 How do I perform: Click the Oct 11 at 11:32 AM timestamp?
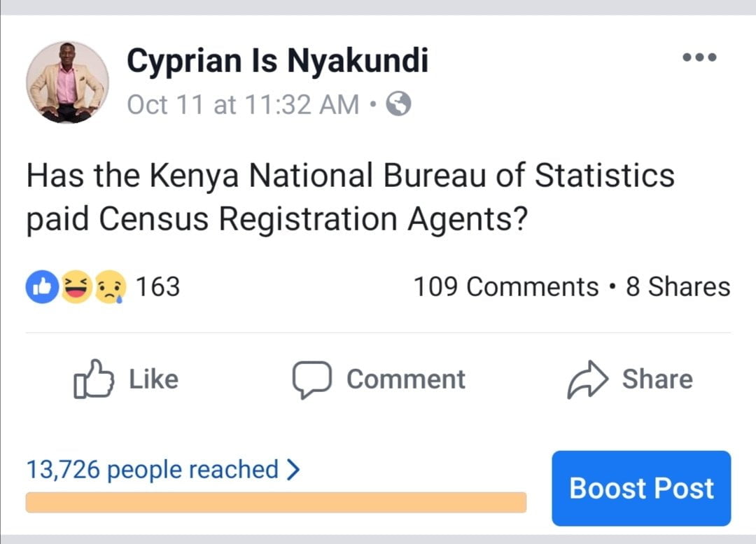244,105
